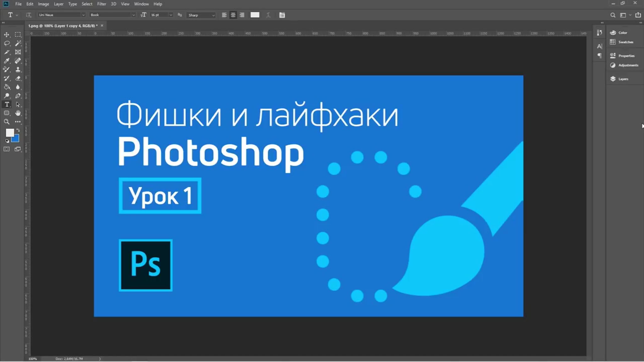Close the 1.png document tab

(102, 25)
